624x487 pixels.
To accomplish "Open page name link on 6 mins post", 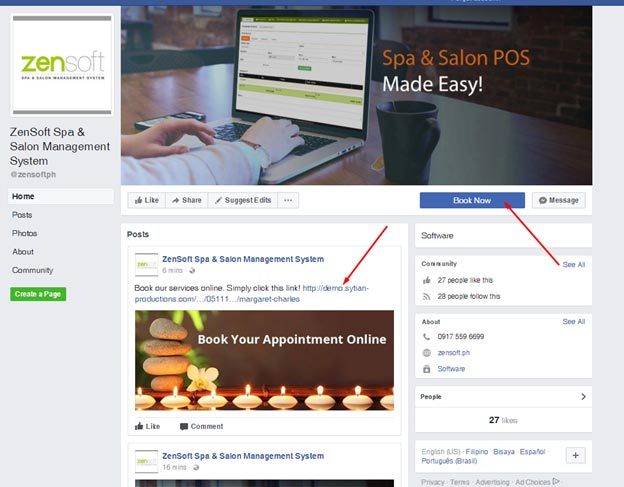I will (243, 259).
